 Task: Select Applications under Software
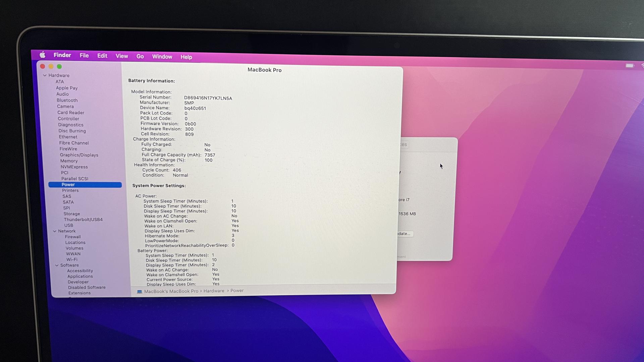80,277
